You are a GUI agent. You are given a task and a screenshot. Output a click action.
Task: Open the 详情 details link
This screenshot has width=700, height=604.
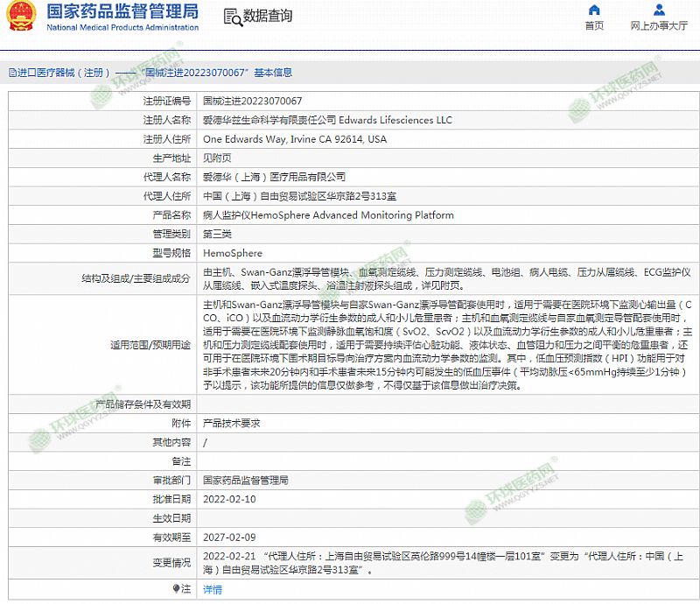tap(213, 590)
